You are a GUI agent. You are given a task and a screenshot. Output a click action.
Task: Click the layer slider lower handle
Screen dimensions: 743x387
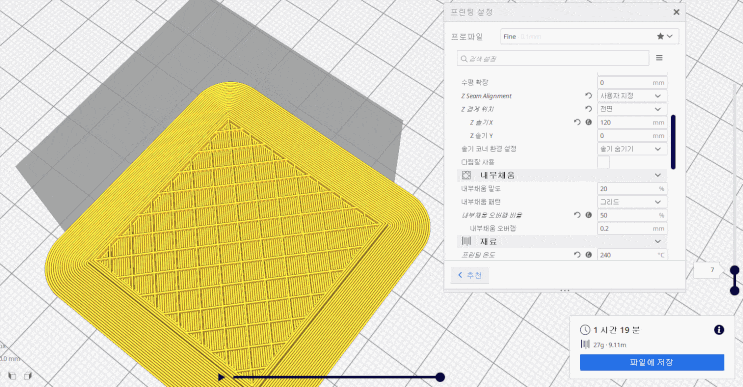click(734, 291)
